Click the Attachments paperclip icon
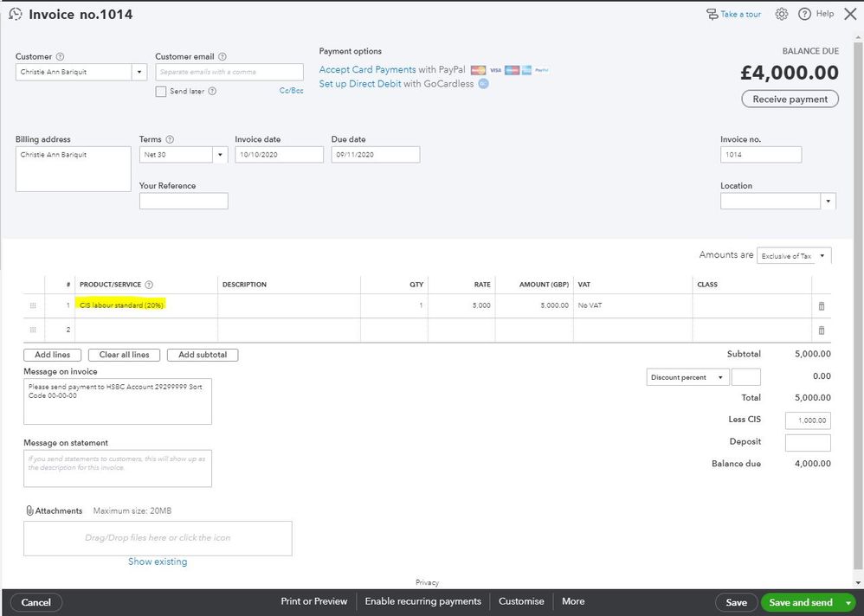This screenshot has width=864, height=616. pos(29,510)
